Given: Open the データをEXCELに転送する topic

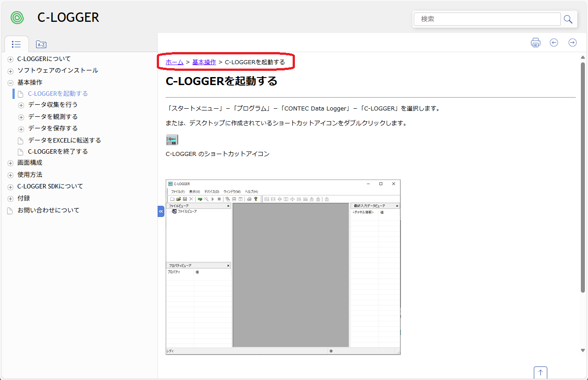Looking at the screenshot, I should 64,140.
